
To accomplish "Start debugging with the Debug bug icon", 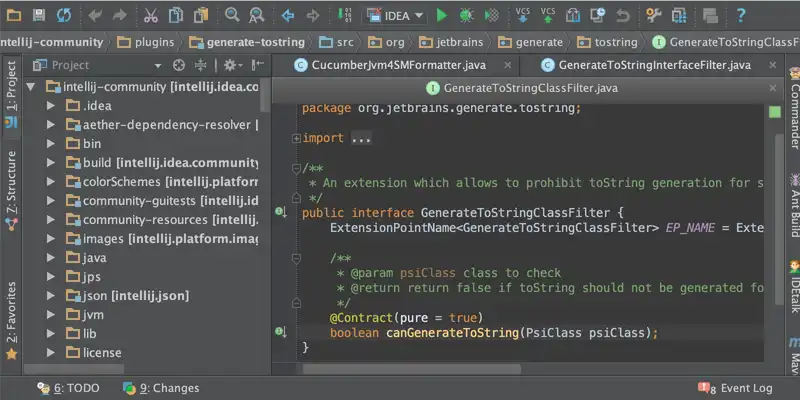I will 467,15.
